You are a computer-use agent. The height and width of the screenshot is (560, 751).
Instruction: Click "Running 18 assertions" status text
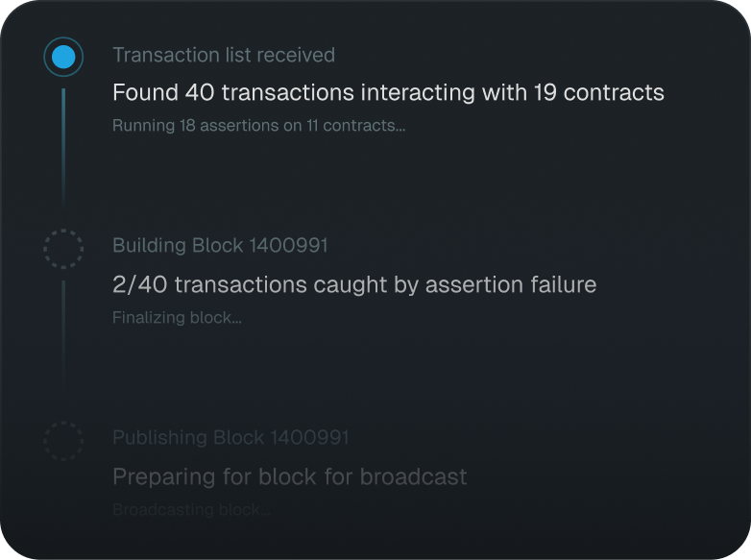258,125
